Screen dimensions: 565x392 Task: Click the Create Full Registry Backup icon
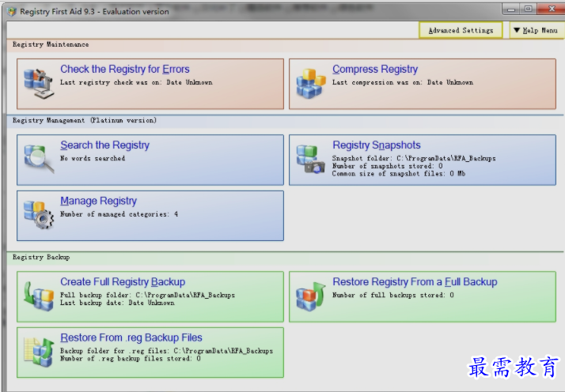pos(39,296)
